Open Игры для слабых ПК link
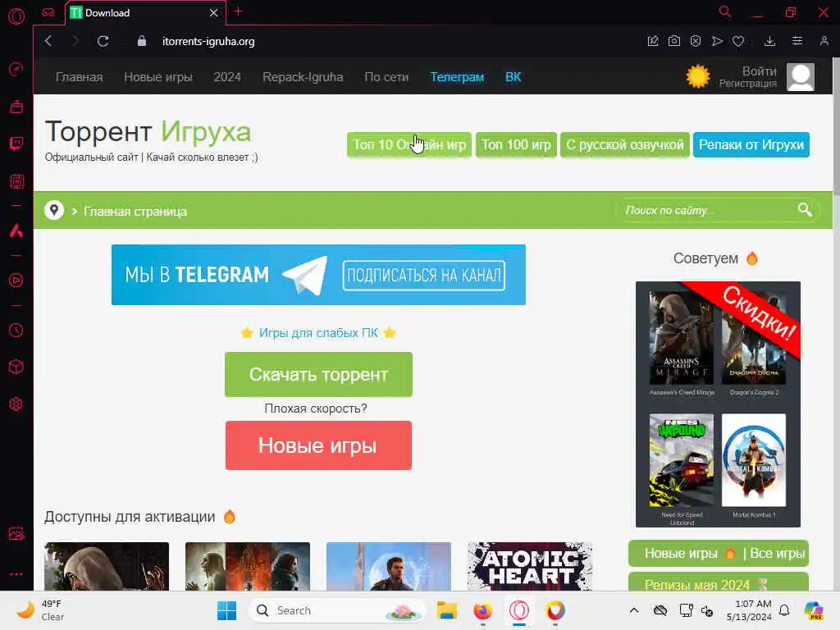Viewport: 840px width, 630px height. click(x=318, y=333)
